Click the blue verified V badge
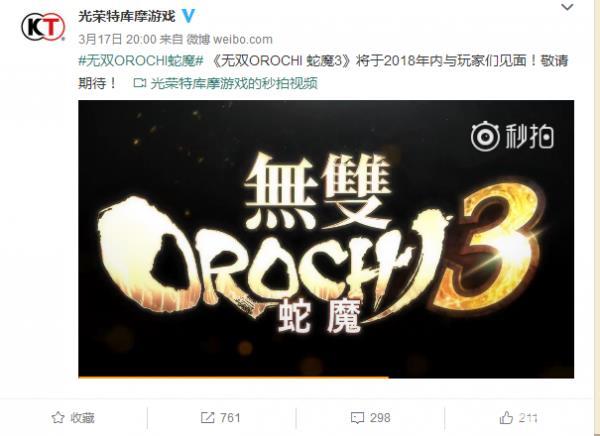600x436 pixels. [x=188, y=16]
